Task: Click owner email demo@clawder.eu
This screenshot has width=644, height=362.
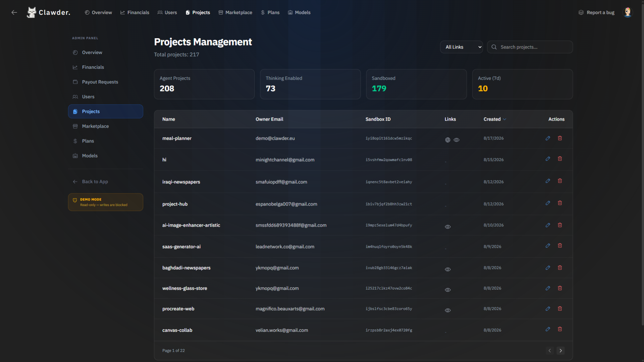Action: pos(275,138)
